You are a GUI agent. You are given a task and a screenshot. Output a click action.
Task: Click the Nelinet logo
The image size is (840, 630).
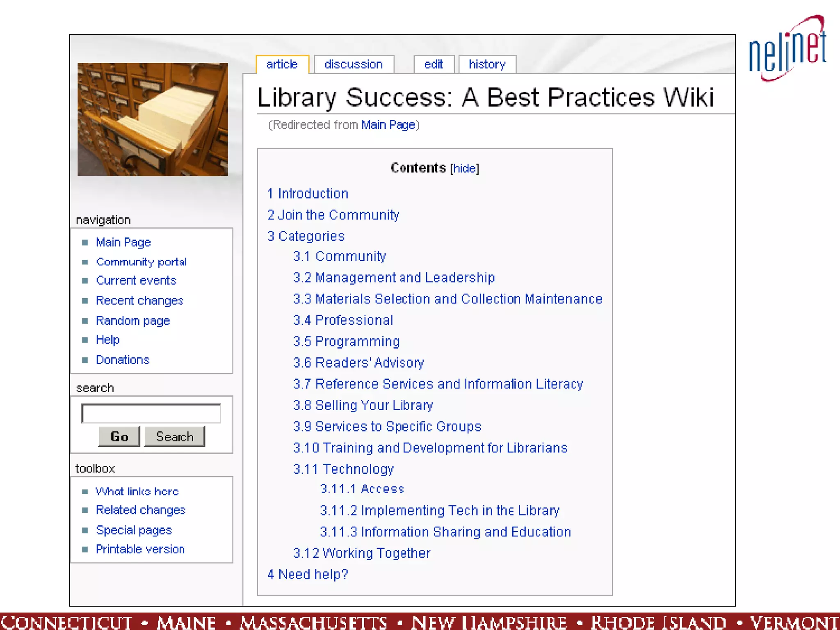pos(787,48)
